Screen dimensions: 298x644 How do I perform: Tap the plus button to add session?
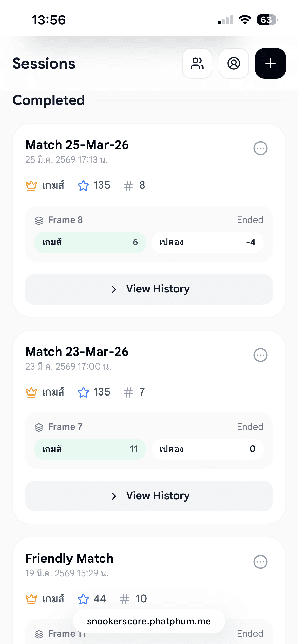pos(270,63)
